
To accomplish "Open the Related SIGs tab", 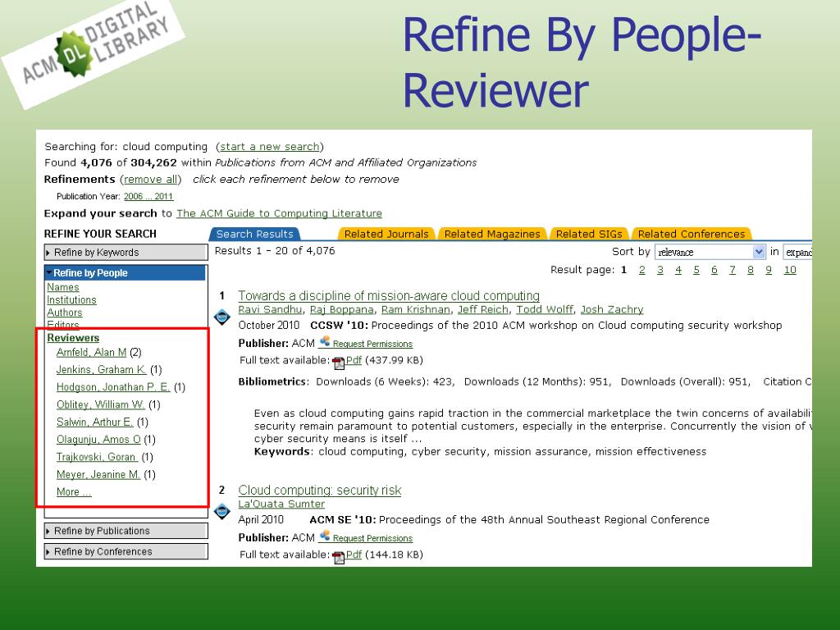I will coord(589,234).
